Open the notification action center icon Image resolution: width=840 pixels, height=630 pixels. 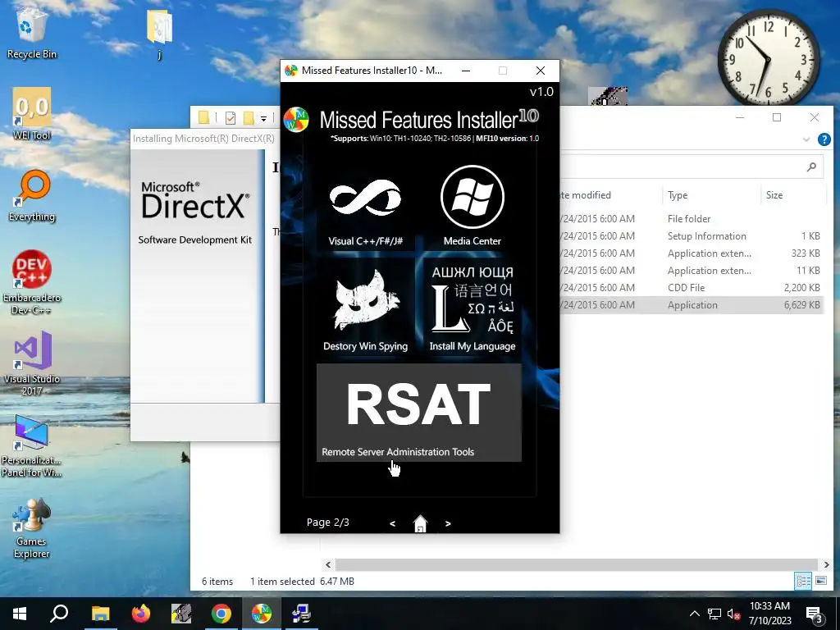[815, 614]
